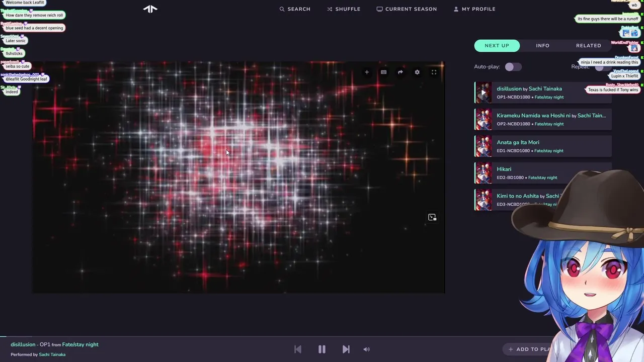
Task: Toggle the theater mode icon on video
Action: pyautogui.click(x=383, y=72)
